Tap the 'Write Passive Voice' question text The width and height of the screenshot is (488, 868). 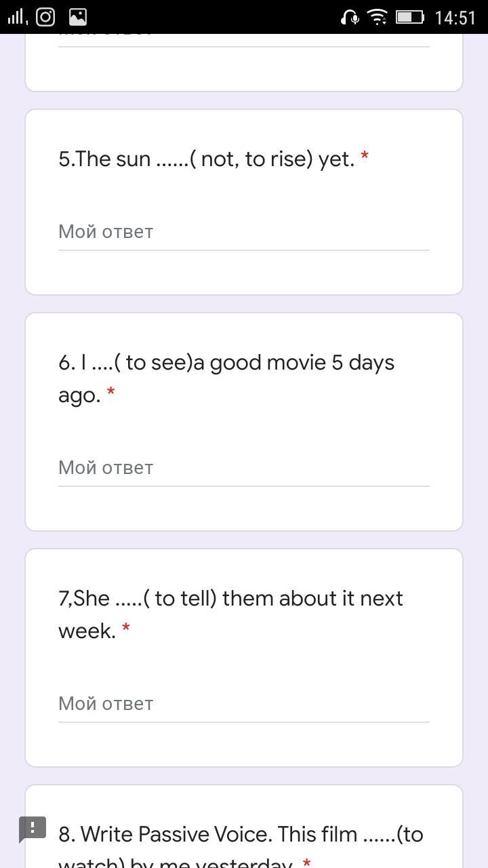click(241, 835)
